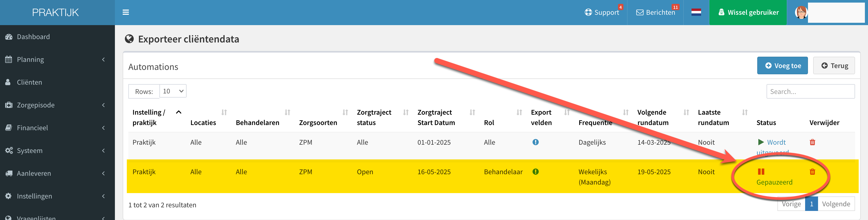Click Behandelaar role cell
Viewport: 868px width, 220px height.
pos(503,172)
